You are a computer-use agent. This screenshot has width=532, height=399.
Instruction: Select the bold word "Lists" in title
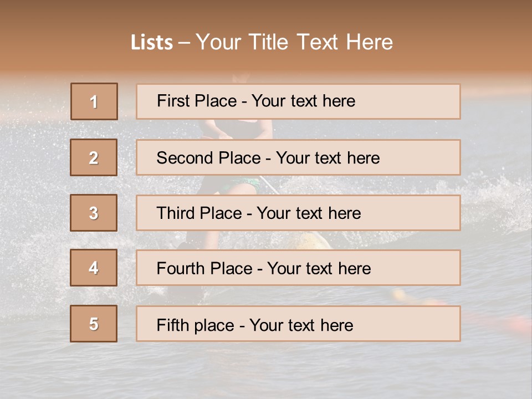(152, 43)
